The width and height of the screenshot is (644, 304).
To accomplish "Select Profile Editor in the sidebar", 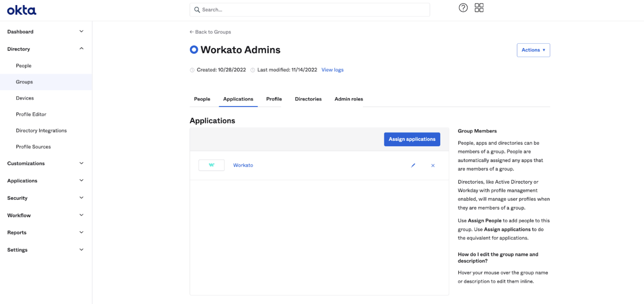I will coord(31,114).
